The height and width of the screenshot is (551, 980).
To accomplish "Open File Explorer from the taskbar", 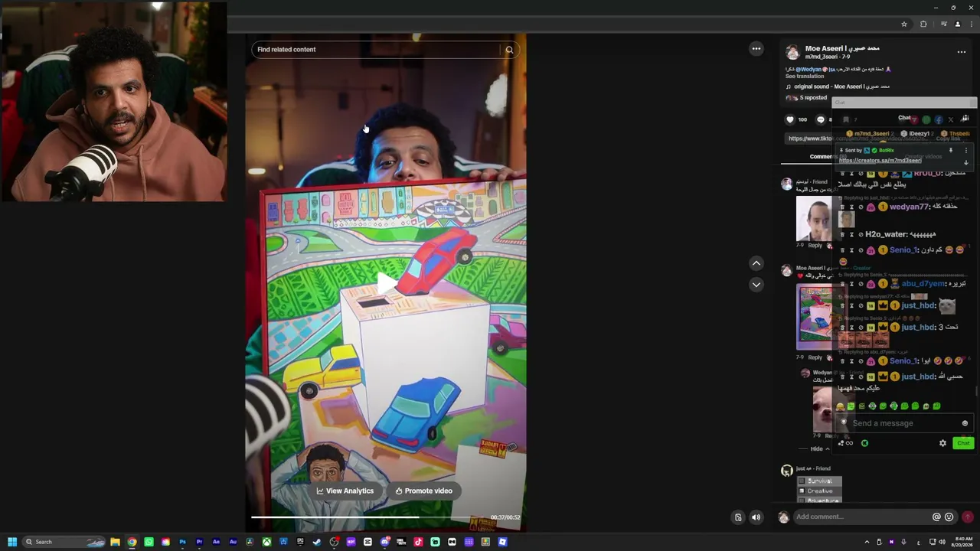I will (x=115, y=542).
